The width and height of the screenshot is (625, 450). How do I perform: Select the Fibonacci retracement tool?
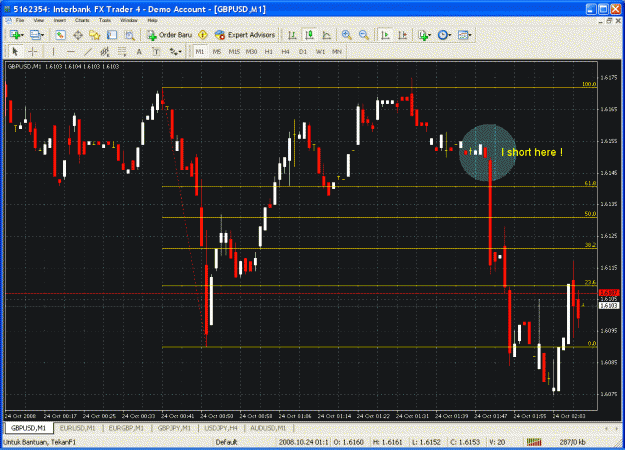tap(122, 51)
